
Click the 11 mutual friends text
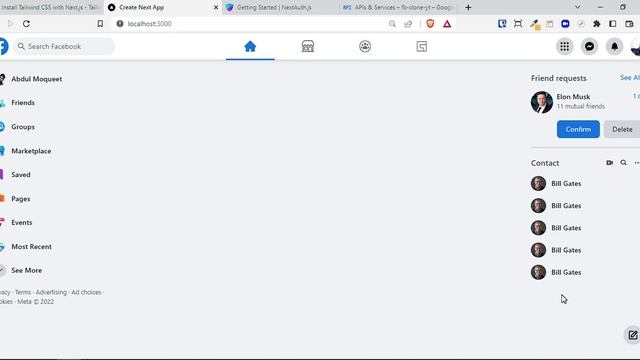click(x=581, y=106)
